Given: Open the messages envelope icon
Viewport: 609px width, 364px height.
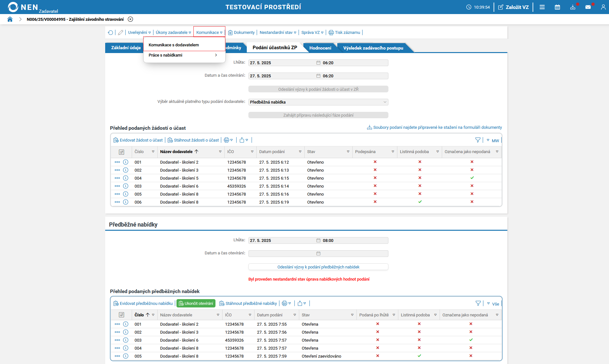Looking at the screenshot, I should coord(588,7).
